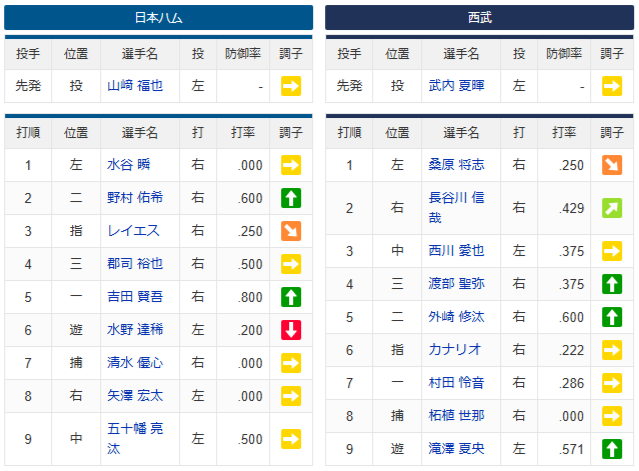Click position 捕 in 柘植 世那 row
The image size is (639, 471).
(397, 416)
